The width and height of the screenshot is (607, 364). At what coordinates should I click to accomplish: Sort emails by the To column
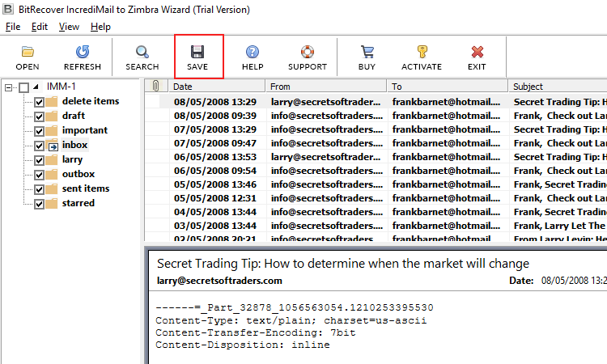[448, 86]
